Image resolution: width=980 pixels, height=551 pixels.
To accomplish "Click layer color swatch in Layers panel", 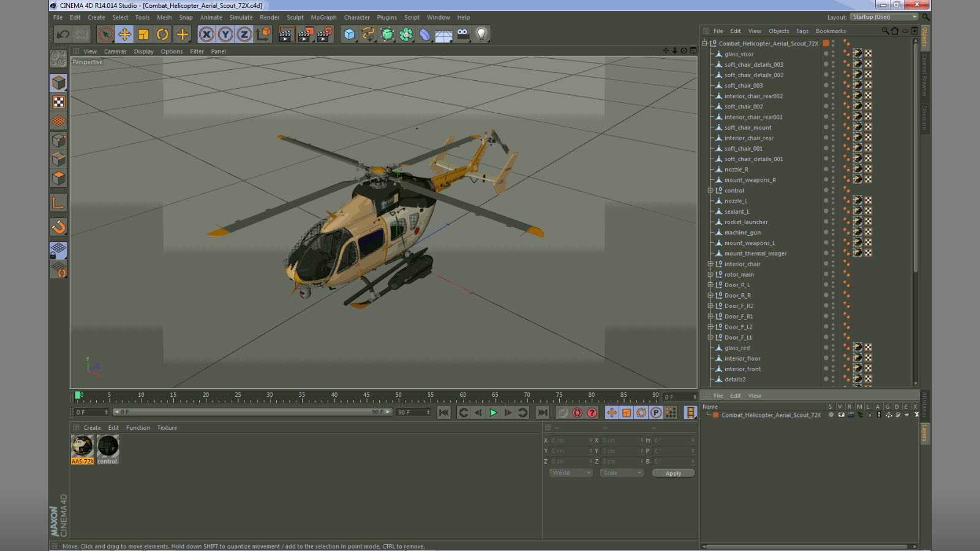I will tap(715, 415).
